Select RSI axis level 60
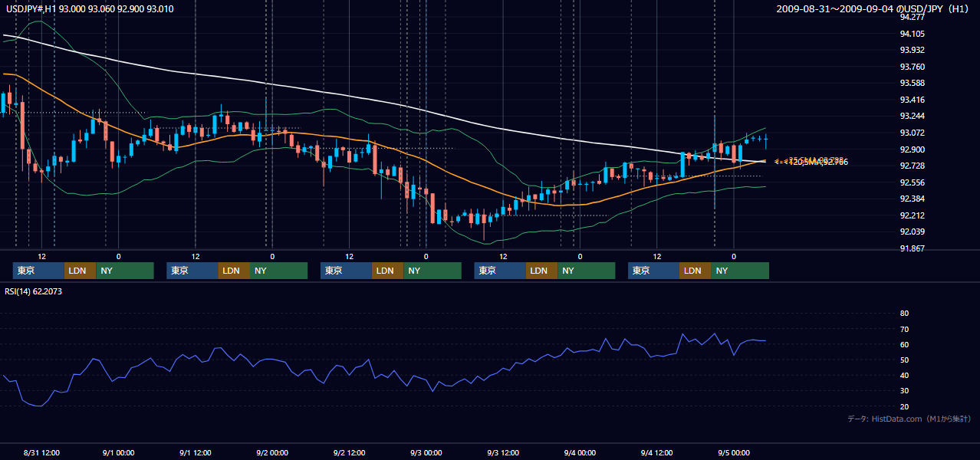The height and width of the screenshot is (460, 980). tap(904, 344)
